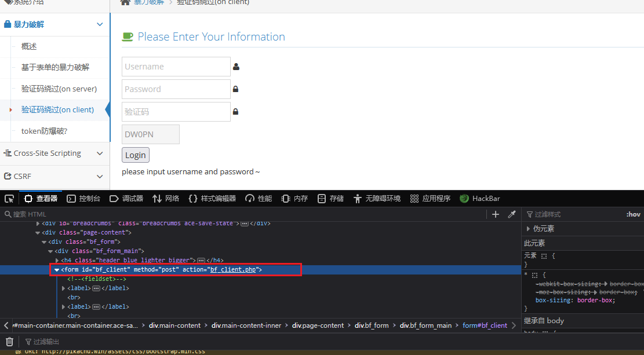Click the 过滤样式 filter styles field
The height and width of the screenshot is (355, 644).
point(573,214)
